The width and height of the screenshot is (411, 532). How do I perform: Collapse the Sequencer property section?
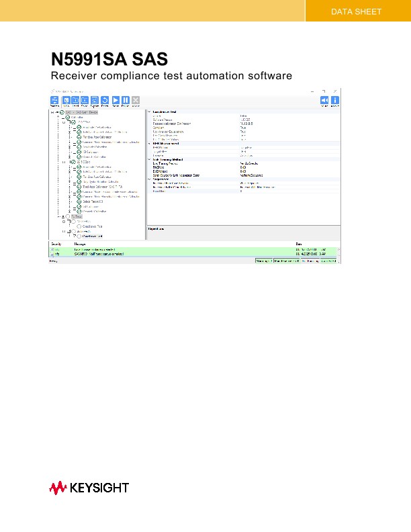point(149,179)
